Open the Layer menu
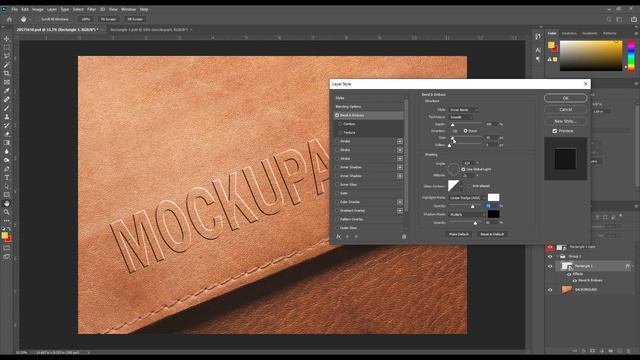The image size is (640, 360). coord(52,9)
